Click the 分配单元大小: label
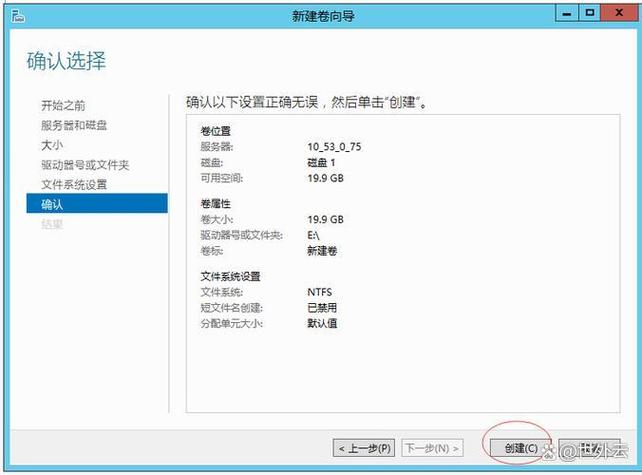The height and width of the screenshot is (475, 642). [x=231, y=323]
